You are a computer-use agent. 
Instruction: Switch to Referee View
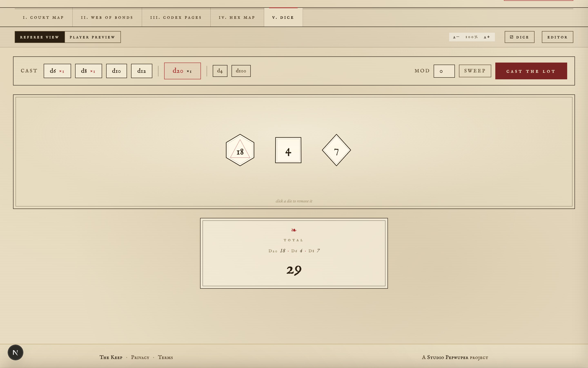(x=40, y=37)
